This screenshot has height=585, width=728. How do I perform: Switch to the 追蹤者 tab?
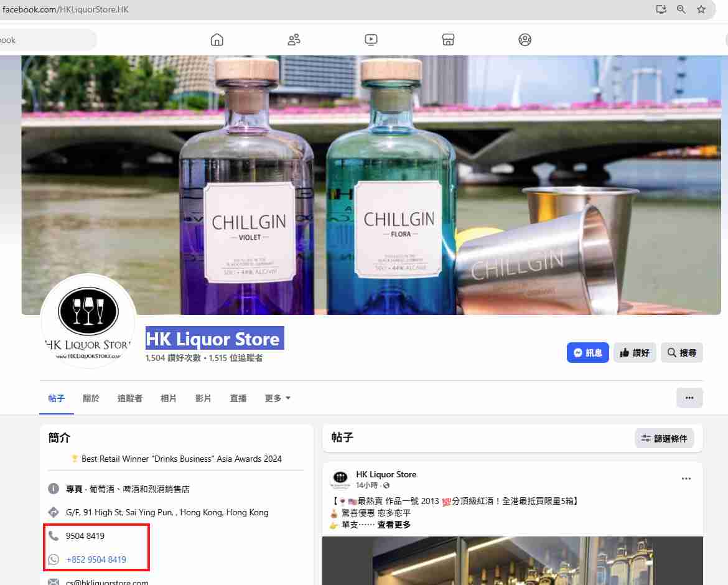[x=129, y=398]
